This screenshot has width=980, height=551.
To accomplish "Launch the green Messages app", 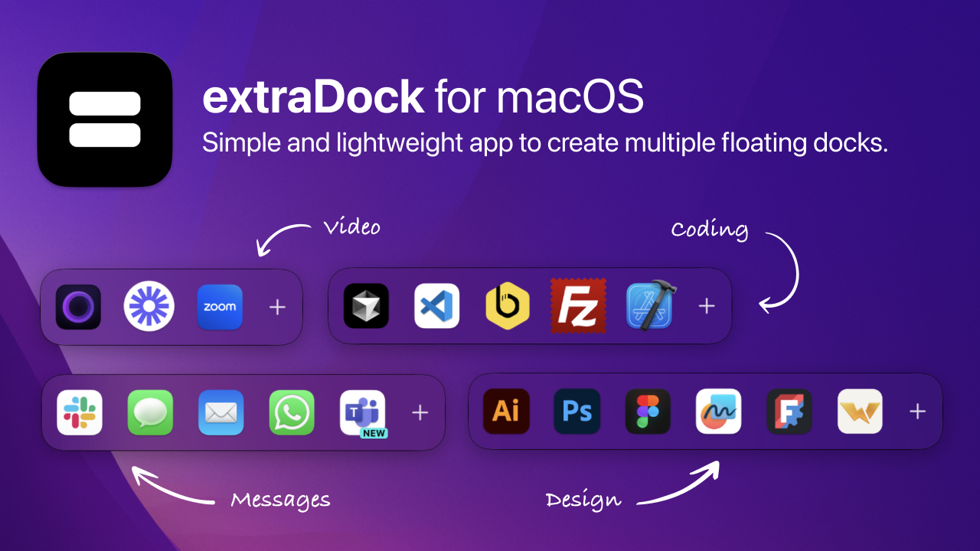I will click(150, 412).
